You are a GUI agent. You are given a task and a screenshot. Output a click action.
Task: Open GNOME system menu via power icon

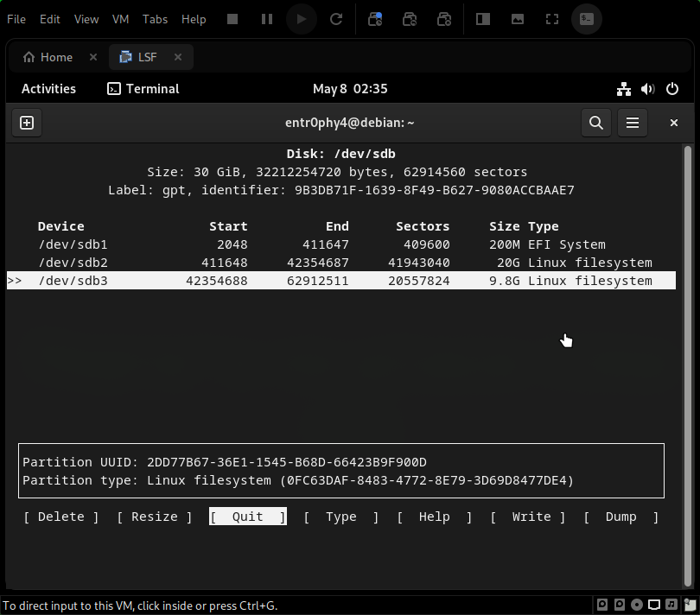coord(673,89)
